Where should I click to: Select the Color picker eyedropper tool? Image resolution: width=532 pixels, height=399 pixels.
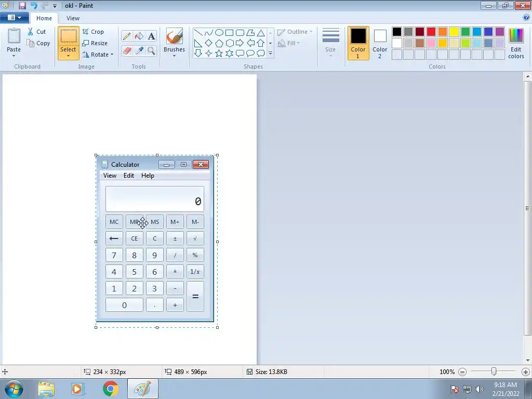point(139,50)
